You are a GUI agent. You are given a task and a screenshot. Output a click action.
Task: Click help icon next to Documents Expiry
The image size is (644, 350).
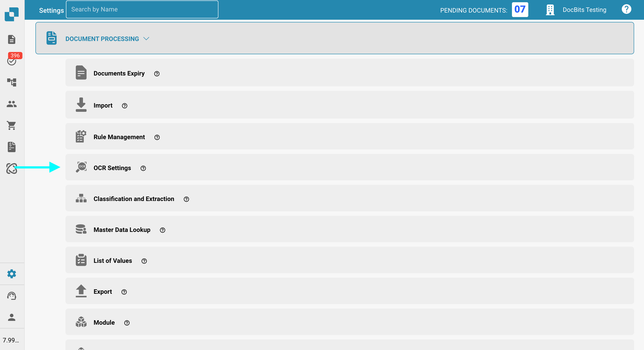click(x=157, y=74)
